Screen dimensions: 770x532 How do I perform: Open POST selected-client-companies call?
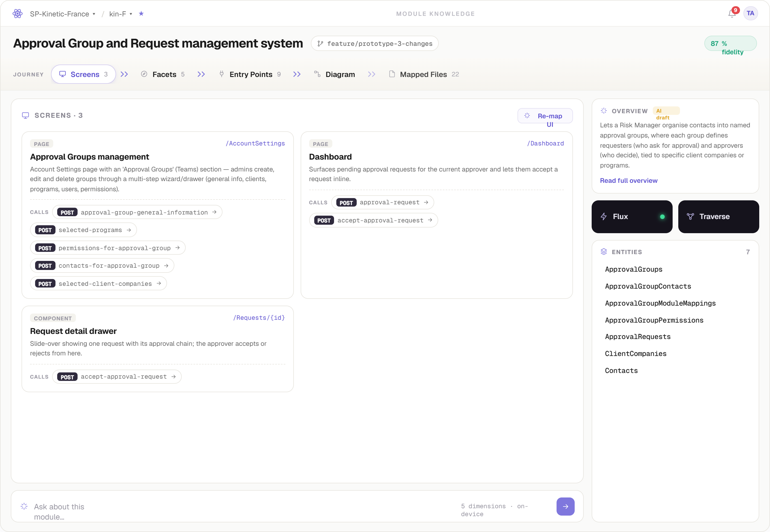point(99,283)
